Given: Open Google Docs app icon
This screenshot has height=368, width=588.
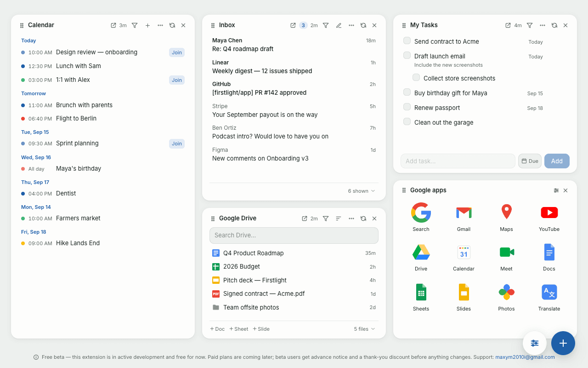Looking at the screenshot, I should [549, 257].
